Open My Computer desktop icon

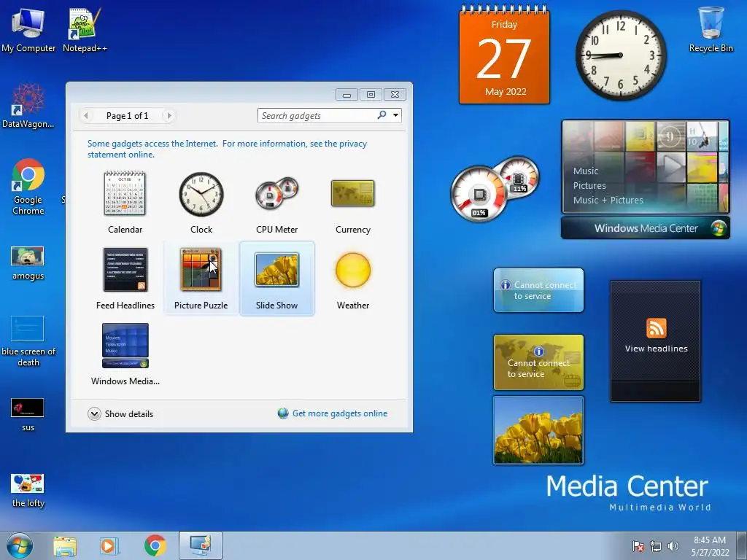coord(28,31)
